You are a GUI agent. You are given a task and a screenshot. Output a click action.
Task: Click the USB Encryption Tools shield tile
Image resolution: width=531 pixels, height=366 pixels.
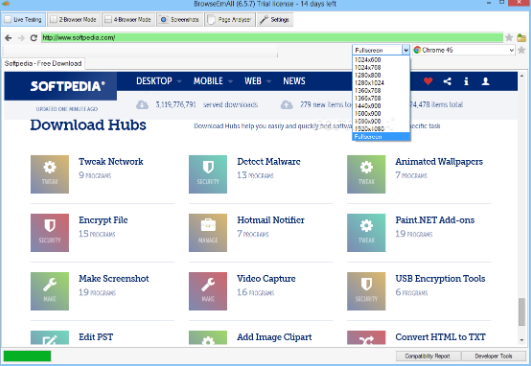point(366,291)
